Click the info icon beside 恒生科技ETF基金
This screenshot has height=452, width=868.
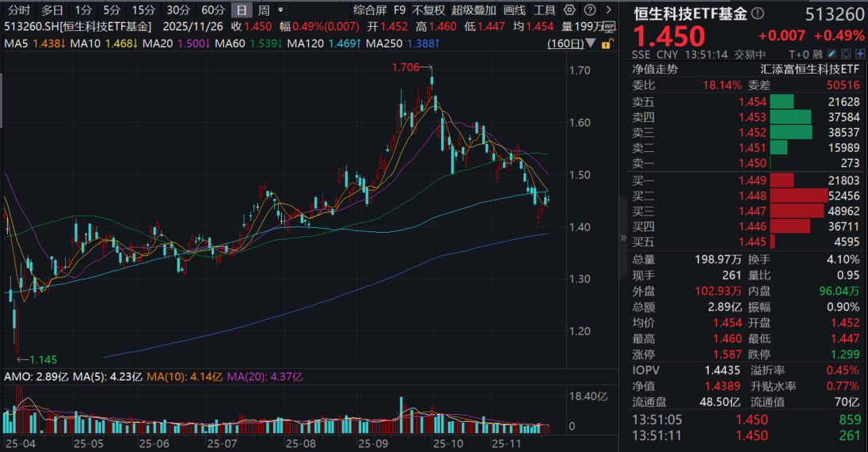click(x=759, y=13)
